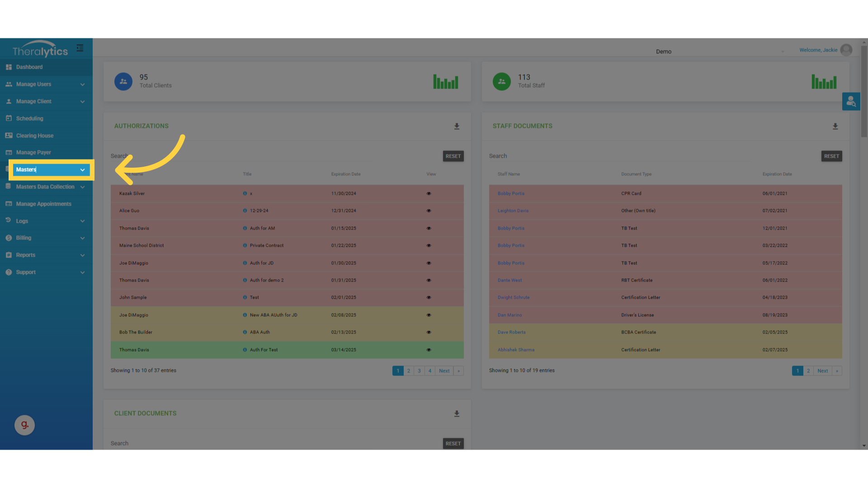Open the red g. help widget
The image size is (868, 488).
pyautogui.click(x=24, y=425)
